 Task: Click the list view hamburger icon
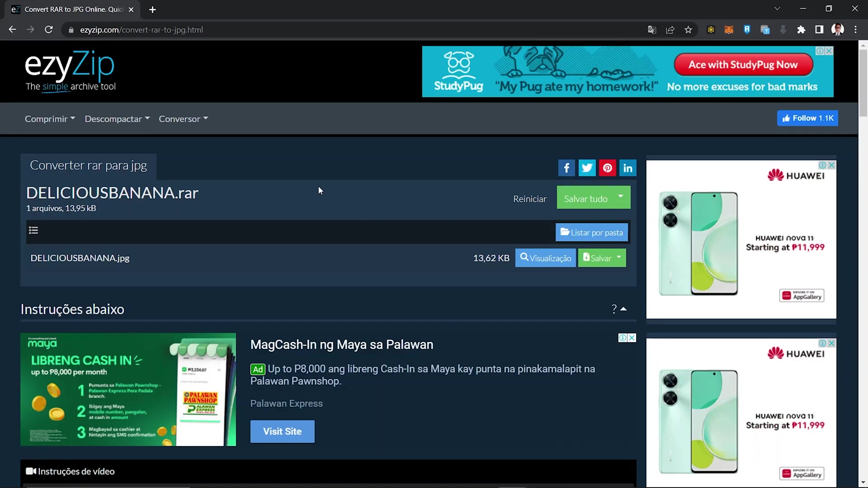click(x=33, y=230)
